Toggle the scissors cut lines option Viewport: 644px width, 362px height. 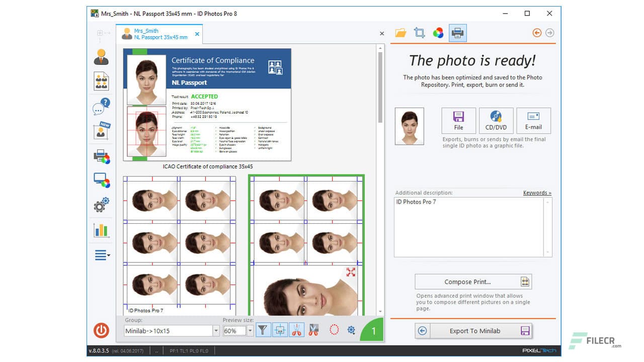click(x=296, y=330)
